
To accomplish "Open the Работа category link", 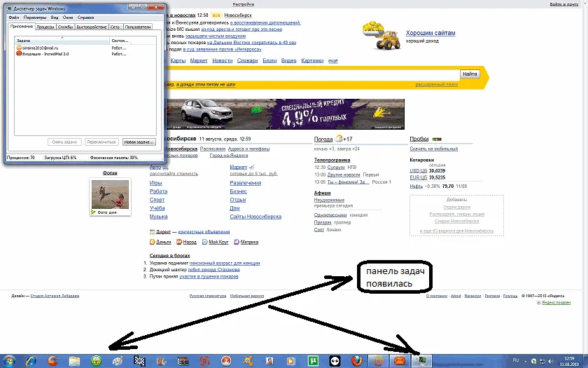I will pyautogui.click(x=159, y=191).
